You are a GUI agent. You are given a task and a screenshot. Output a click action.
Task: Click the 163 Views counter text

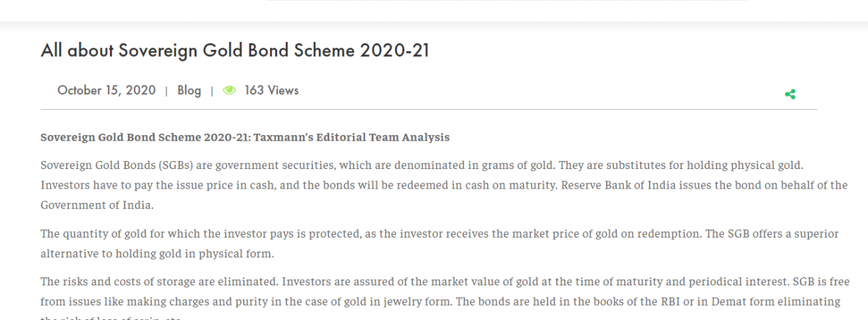click(x=271, y=91)
